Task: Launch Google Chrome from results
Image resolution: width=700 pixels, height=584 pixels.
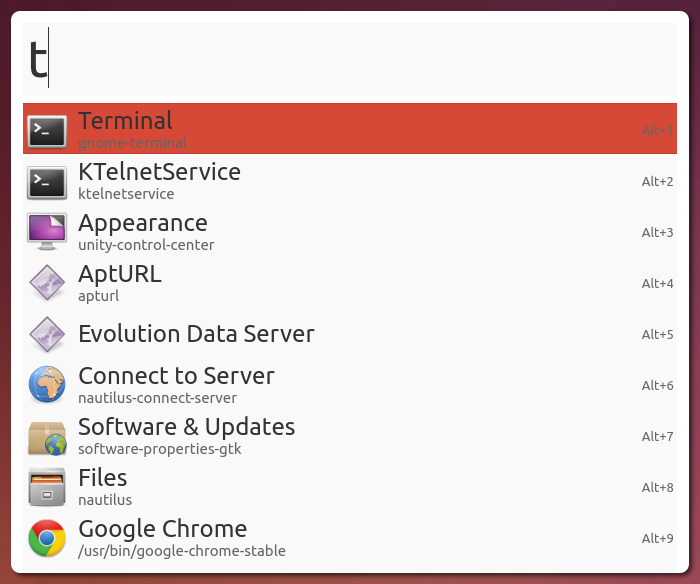Action: 162,530
